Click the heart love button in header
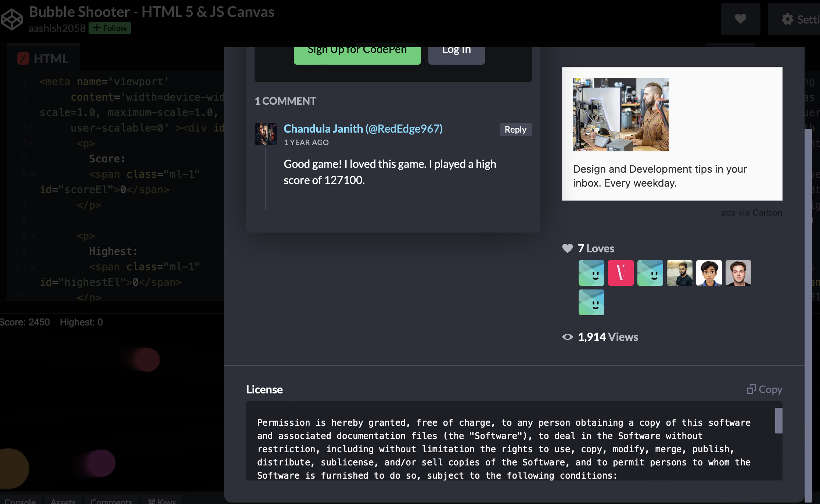Image resolution: width=820 pixels, height=504 pixels. coord(740,19)
